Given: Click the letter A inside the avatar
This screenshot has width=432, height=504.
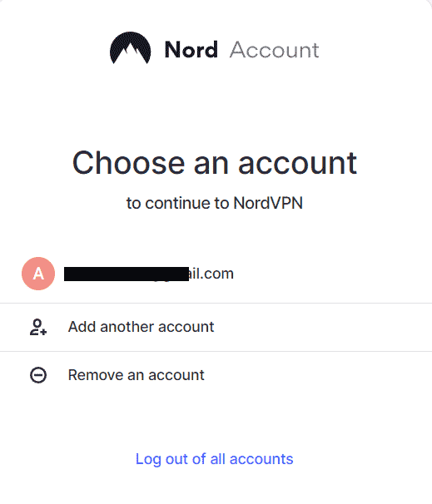Looking at the screenshot, I should [x=38, y=274].
